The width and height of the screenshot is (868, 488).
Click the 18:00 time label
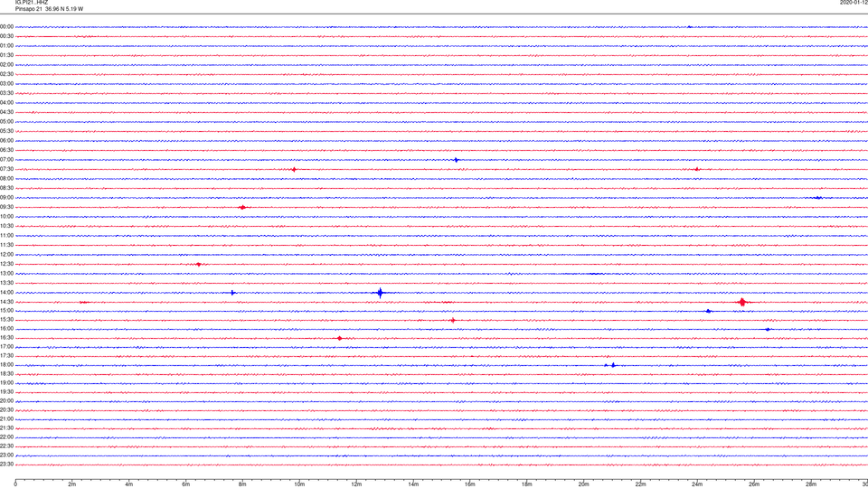(x=7, y=364)
